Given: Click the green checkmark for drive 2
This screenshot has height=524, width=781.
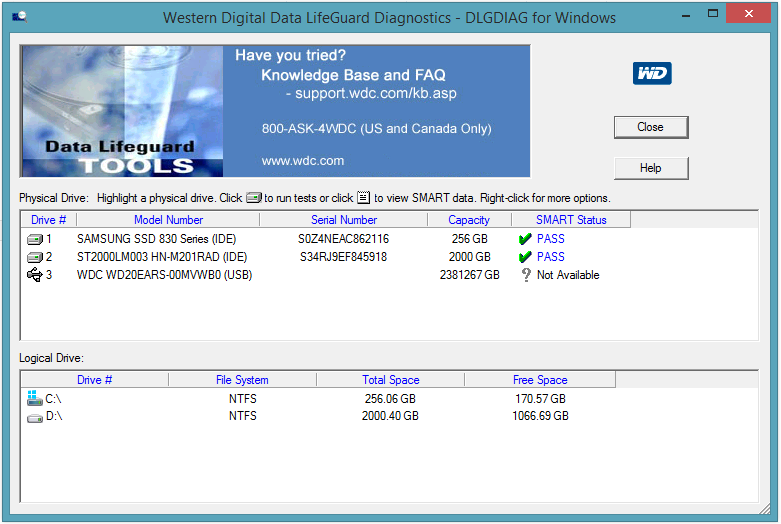Looking at the screenshot, I should tap(525, 257).
